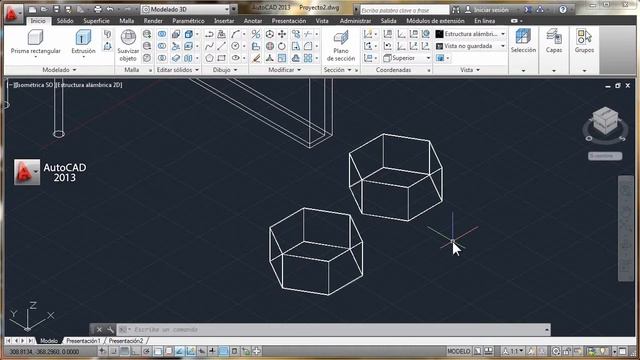Open the Estructura alámbrica visual style dropdown
640x360 pixels.
coord(470,34)
